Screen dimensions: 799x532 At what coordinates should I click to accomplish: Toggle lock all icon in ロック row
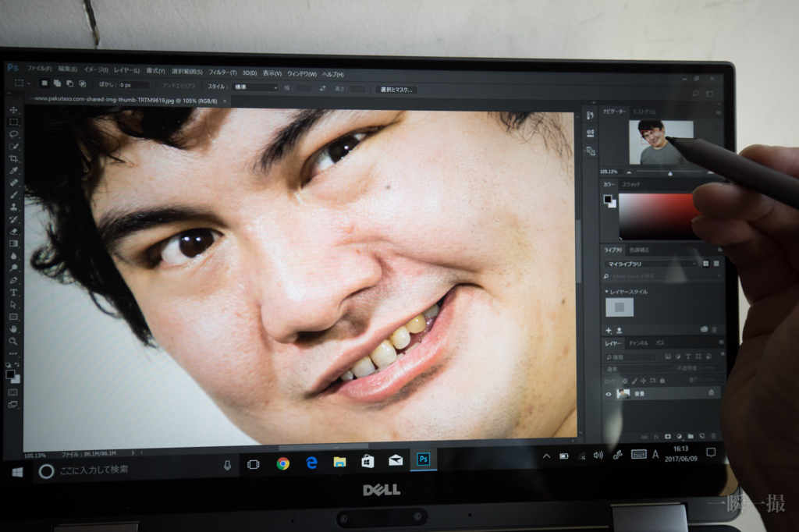[x=662, y=380]
